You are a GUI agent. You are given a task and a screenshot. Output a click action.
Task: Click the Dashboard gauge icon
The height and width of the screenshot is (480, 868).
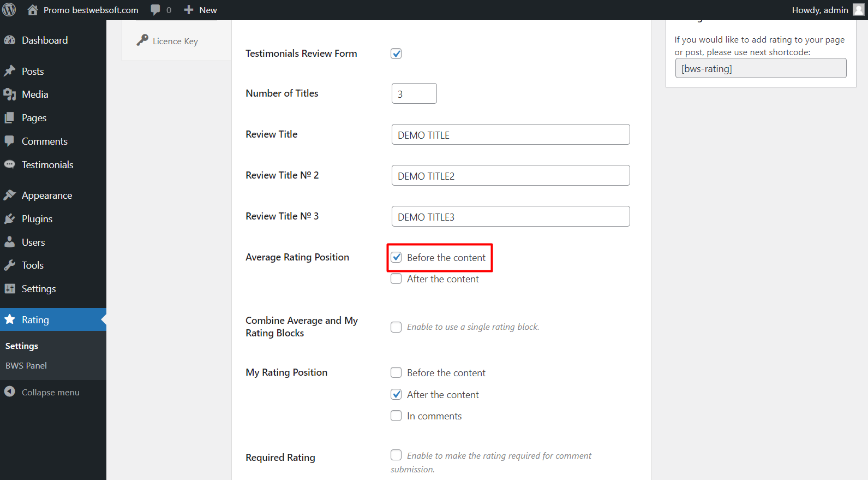pos(10,40)
